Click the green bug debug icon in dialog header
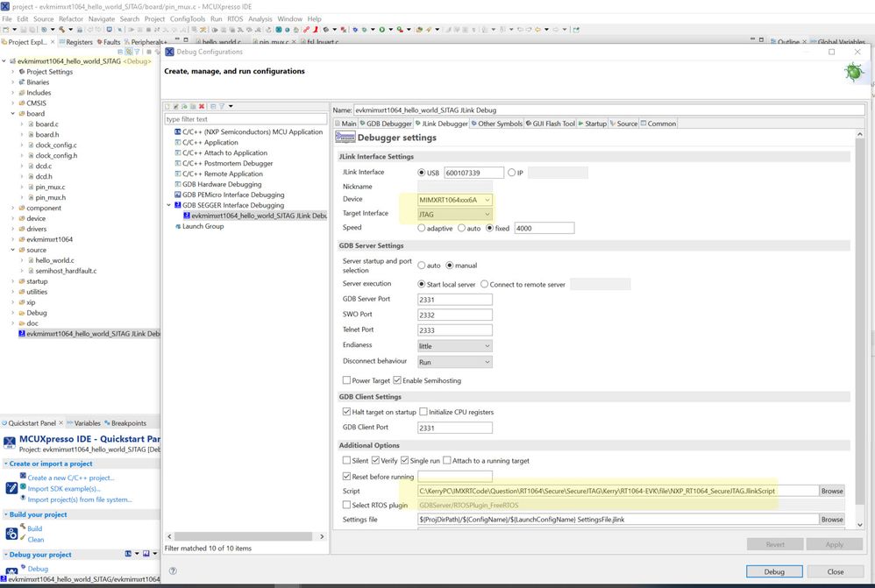The width and height of the screenshot is (875, 588). 853,72
